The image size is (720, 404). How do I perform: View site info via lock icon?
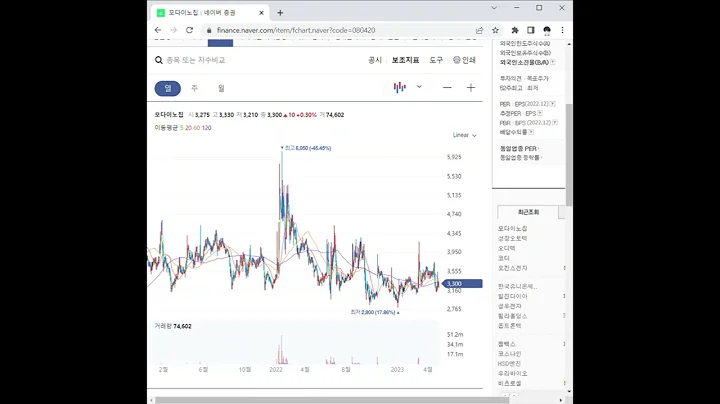coord(209,30)
